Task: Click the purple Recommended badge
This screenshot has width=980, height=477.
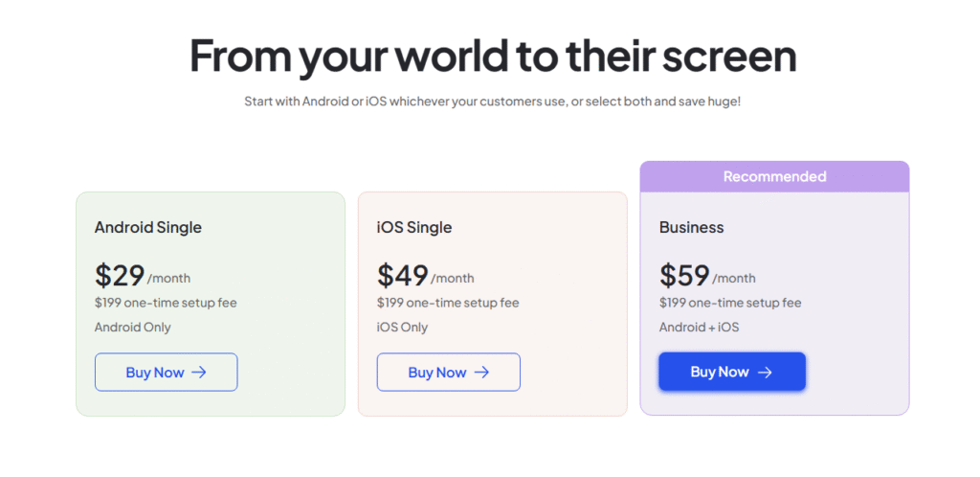Action: (774, 176)
